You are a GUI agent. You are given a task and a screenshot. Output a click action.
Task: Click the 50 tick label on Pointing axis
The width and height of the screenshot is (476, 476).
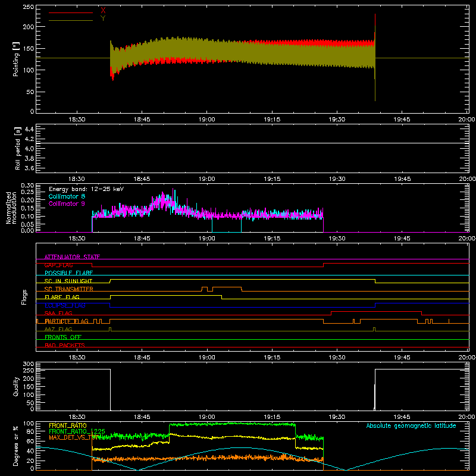pyautogui.click(x=30, y=92)
